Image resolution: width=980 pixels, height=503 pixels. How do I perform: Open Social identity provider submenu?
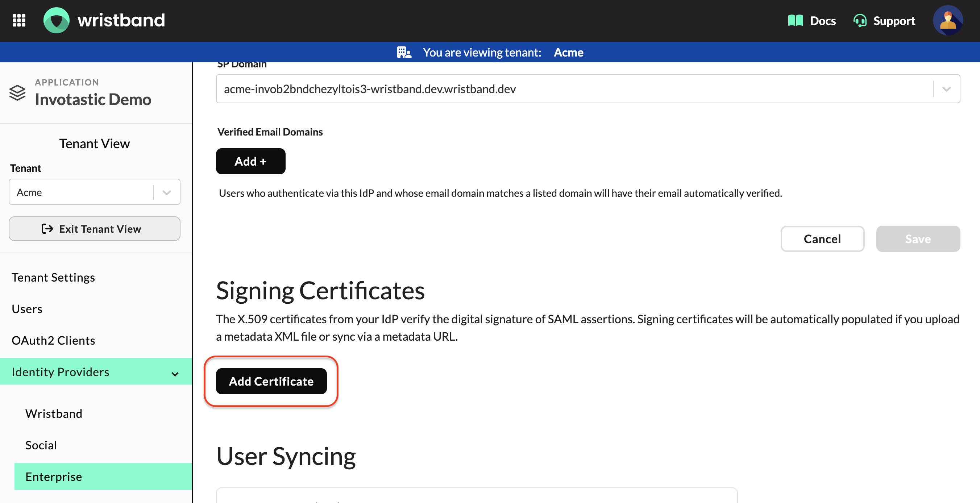click(x=41, y=445)
